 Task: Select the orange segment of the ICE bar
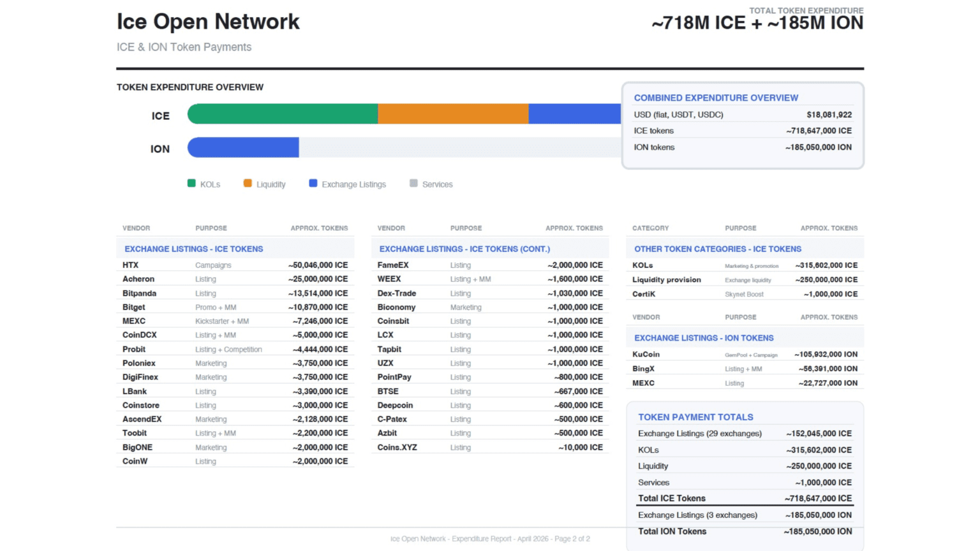tap(453, 114)
